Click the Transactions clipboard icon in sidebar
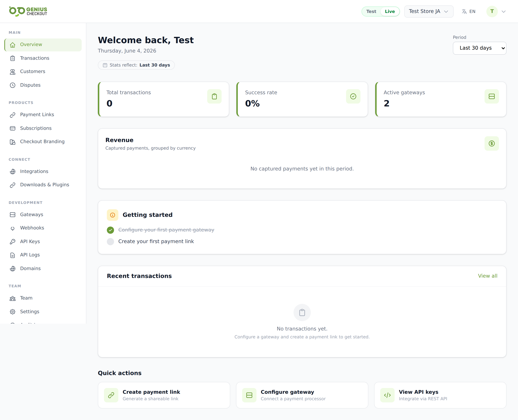Image resolution: width=518 pixels, height=420 pixels. point(13,58)
